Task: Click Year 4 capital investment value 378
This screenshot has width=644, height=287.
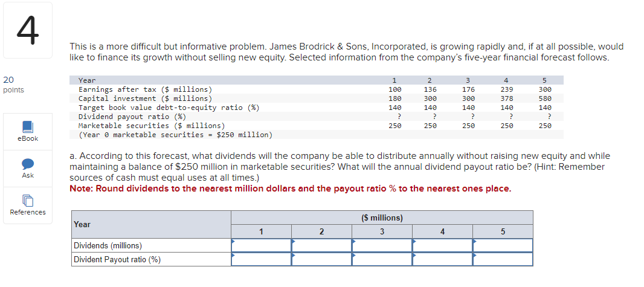Action: tap(506, 98)
